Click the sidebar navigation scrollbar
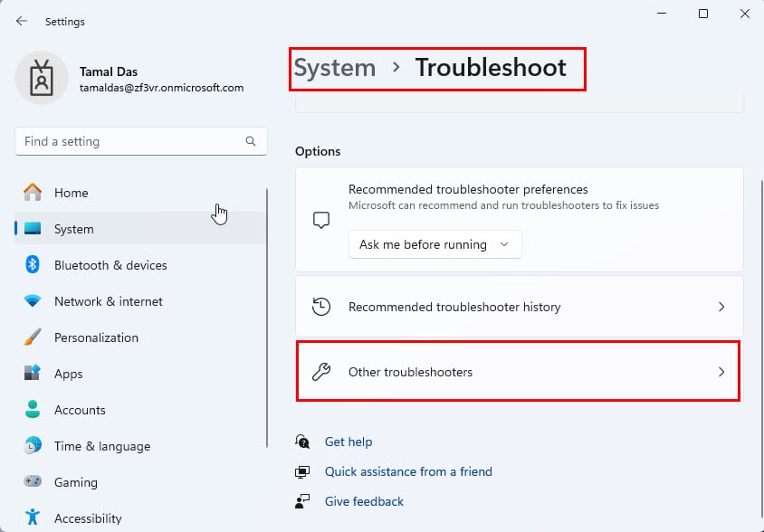 coord(267,318)
